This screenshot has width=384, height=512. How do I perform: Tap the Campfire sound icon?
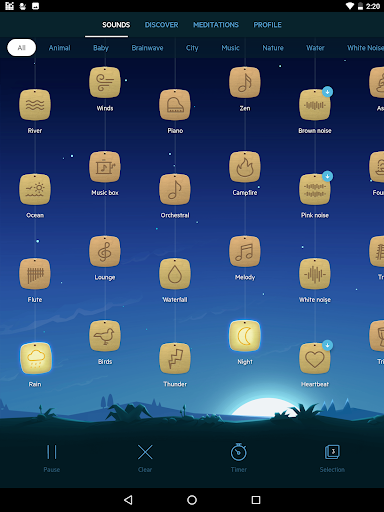[245, 167]
